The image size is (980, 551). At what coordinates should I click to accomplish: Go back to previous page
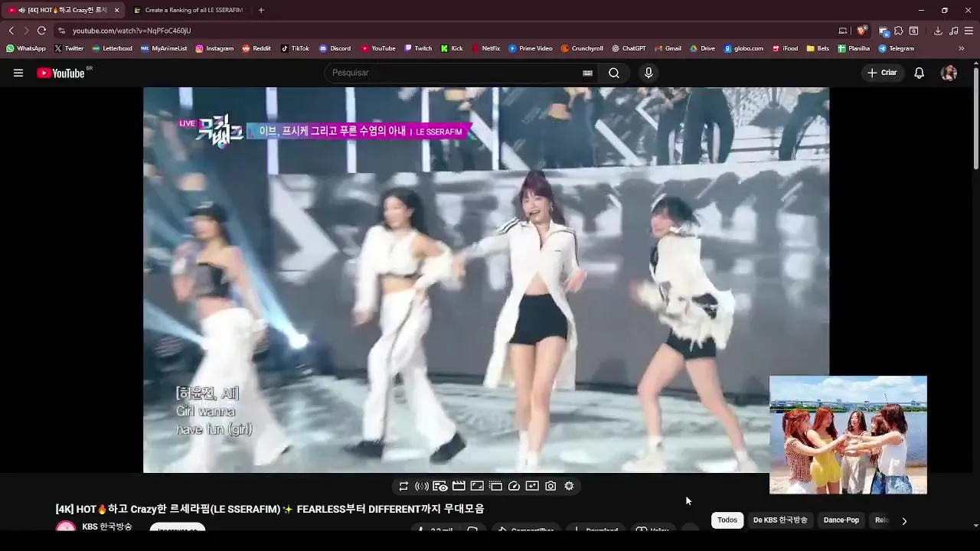pyautogui.click(x=11, y=31)
